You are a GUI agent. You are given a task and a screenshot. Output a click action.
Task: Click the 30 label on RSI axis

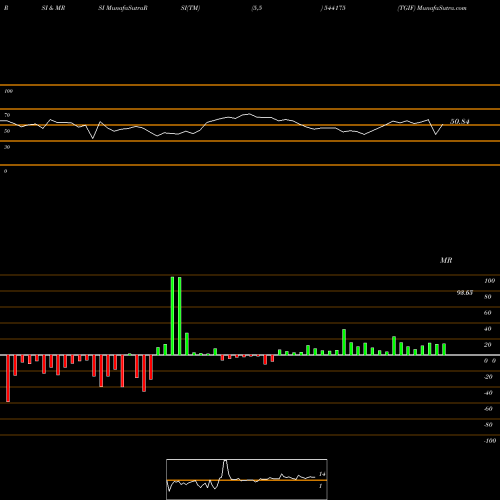(x=7, y=147)
